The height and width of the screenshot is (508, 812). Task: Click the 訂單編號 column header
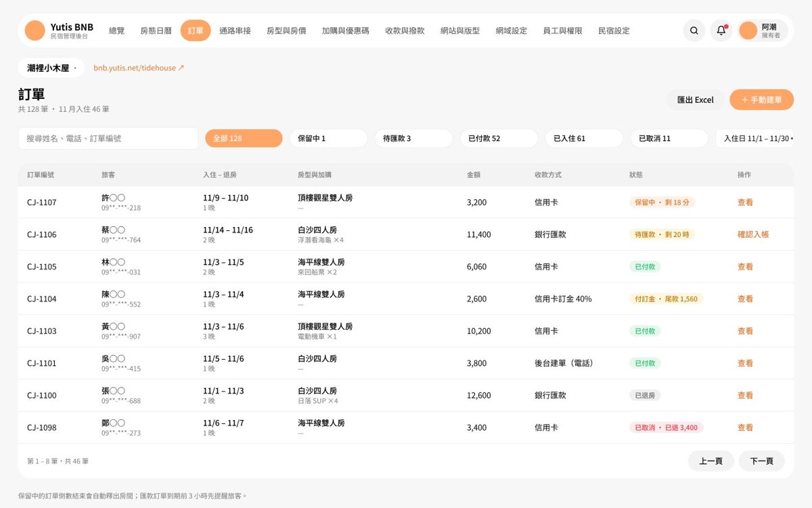tap(41, 175)
